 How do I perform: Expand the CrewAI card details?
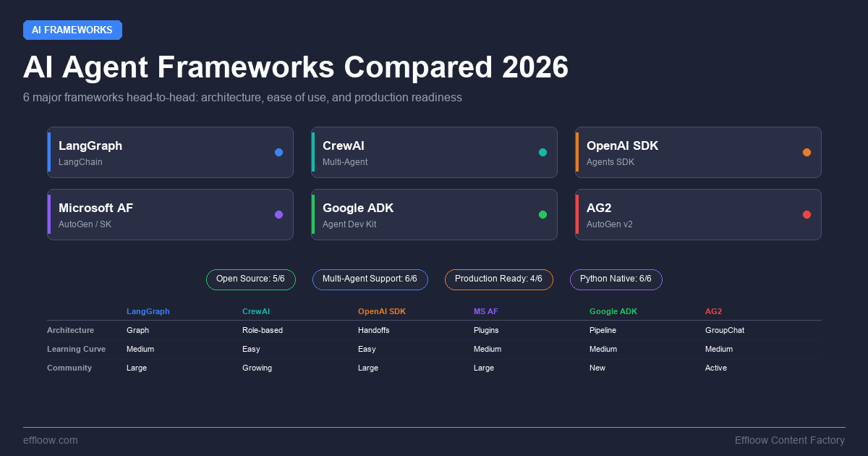click(434, 152)
